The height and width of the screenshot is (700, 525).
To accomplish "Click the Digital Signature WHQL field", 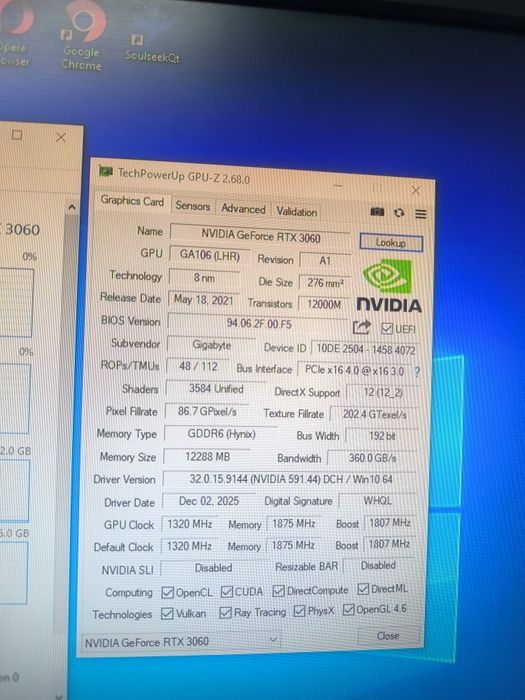I will (378, 500).
